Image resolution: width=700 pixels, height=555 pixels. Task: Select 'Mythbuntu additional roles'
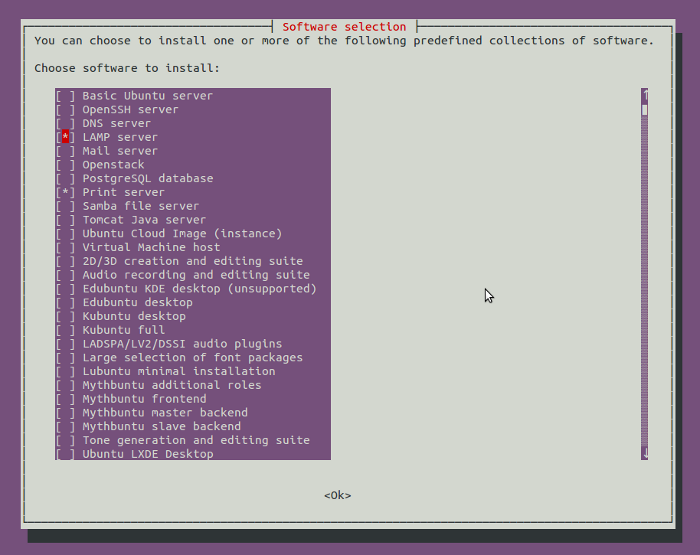(x=193, y=385)
